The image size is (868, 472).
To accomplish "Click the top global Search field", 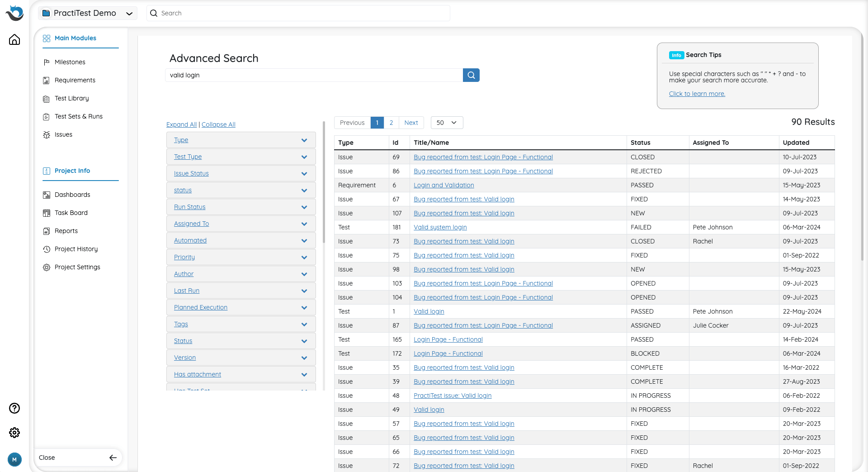I will tap(298, 13).
